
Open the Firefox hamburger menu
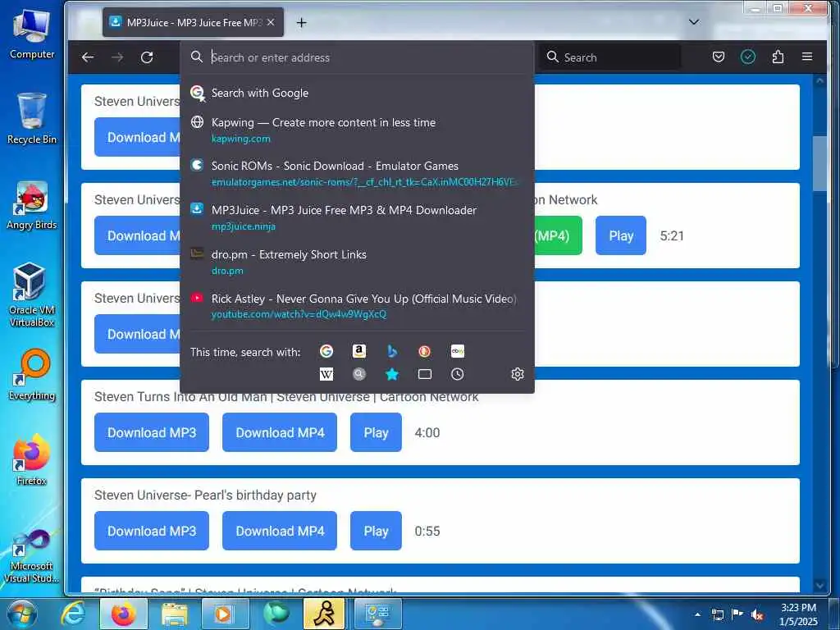point(807,57)
